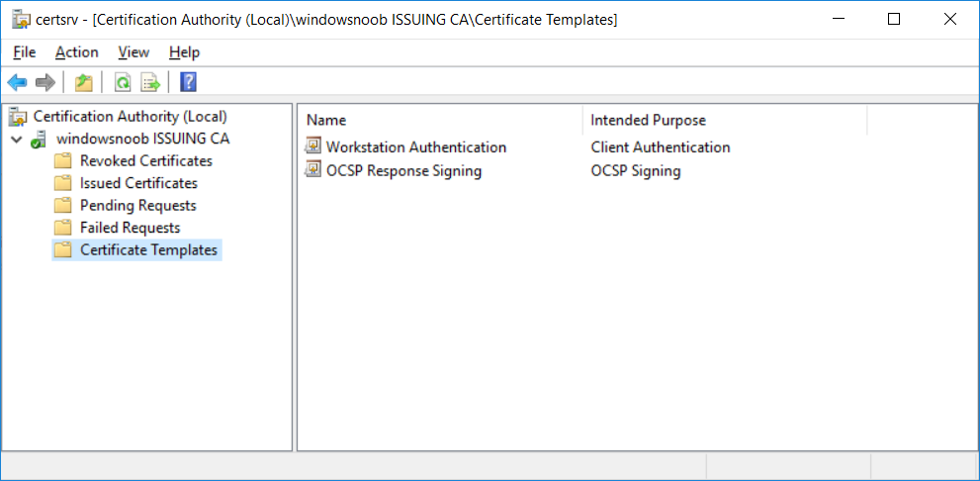Open the blue Help question-mark icon
Screen dimensions: 980x481
[188, 82]
